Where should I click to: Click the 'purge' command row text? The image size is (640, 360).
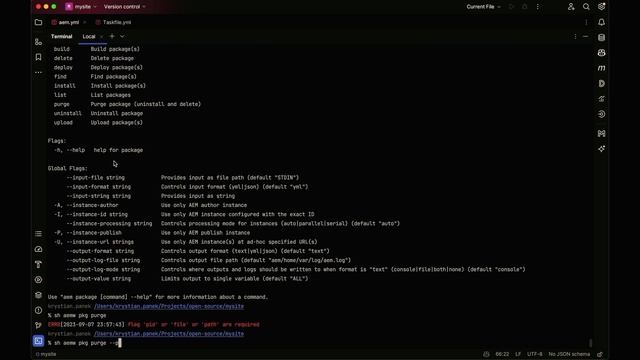click(x=127, y=104)
